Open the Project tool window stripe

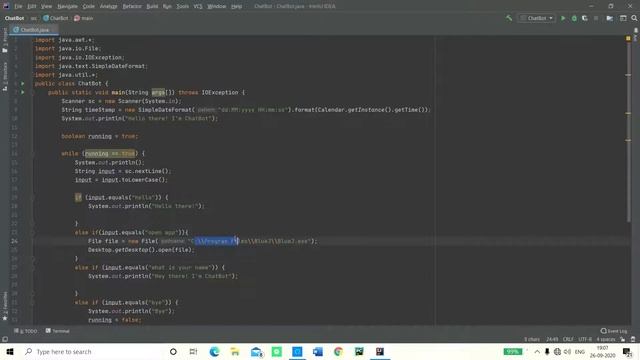coord(5,41)
